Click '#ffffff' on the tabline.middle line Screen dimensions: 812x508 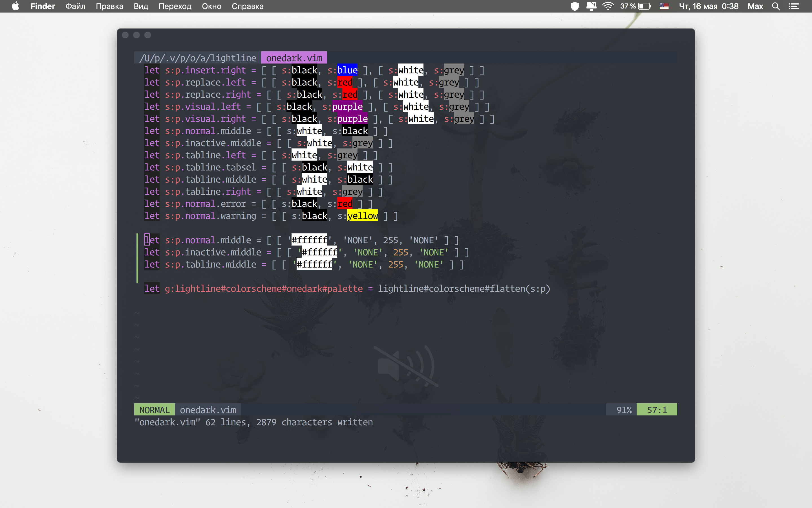[314, 264]
